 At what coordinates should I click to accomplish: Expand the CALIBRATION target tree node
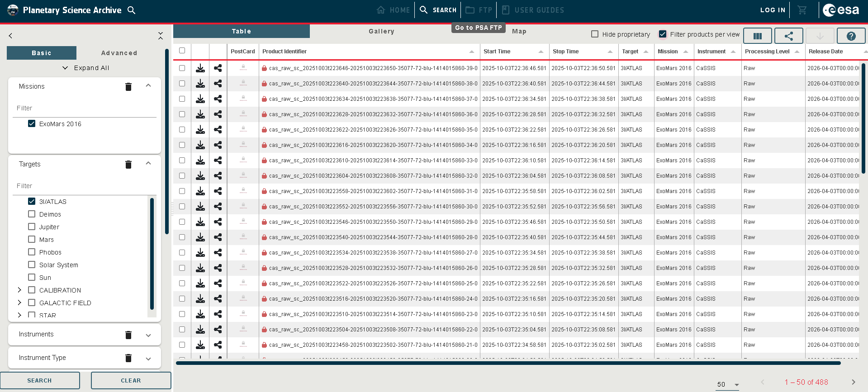(x=19, y=290)
